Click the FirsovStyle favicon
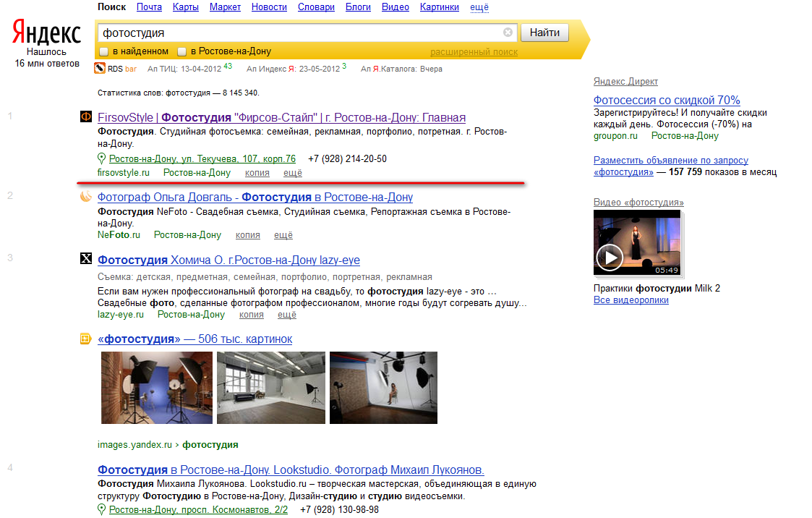This screenshot has width=812, height=518. [x=86, y=116]
